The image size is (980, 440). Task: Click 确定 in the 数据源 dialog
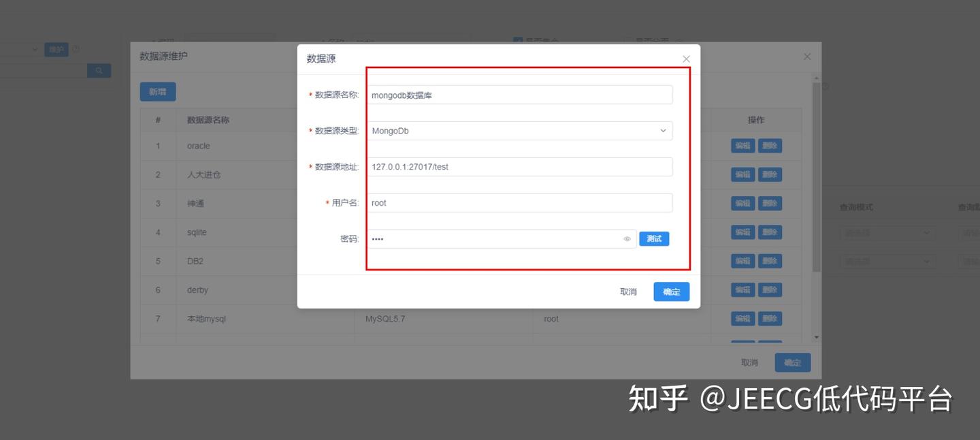[x=672, y=292]
